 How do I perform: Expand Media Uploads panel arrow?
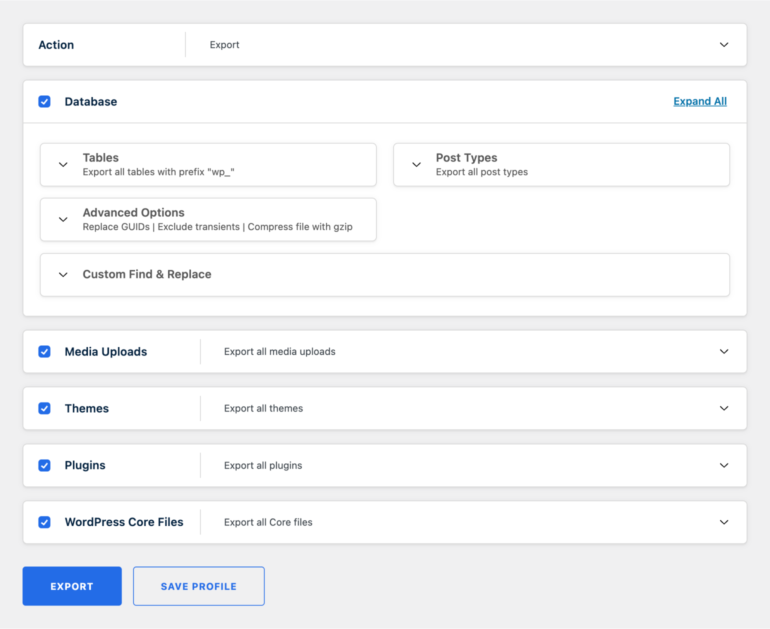click(x=724, y=352)
